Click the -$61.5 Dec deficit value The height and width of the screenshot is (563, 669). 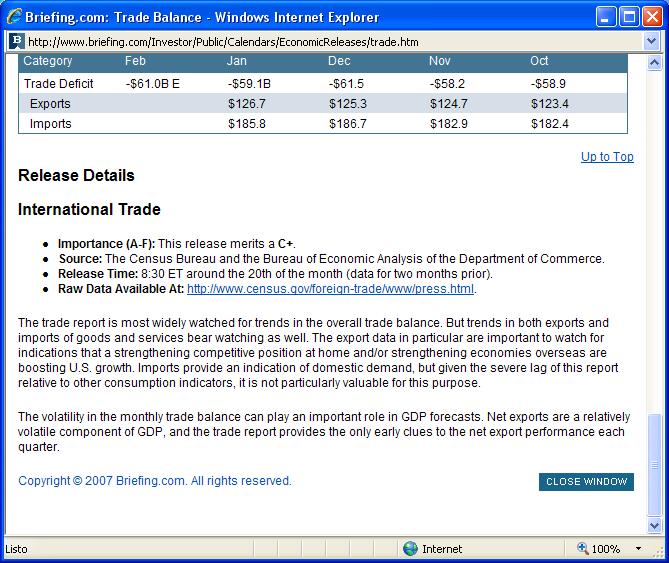(x=346, y=84)
